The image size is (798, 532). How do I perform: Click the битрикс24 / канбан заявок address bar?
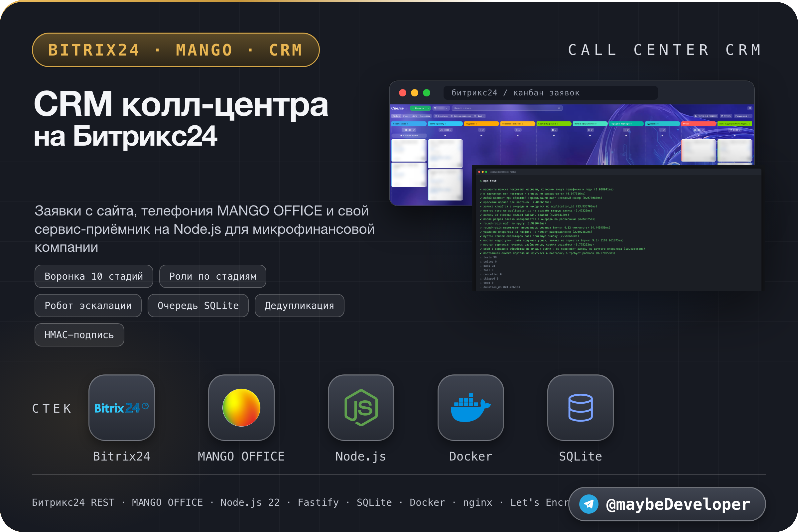click(x=550, y=93)
